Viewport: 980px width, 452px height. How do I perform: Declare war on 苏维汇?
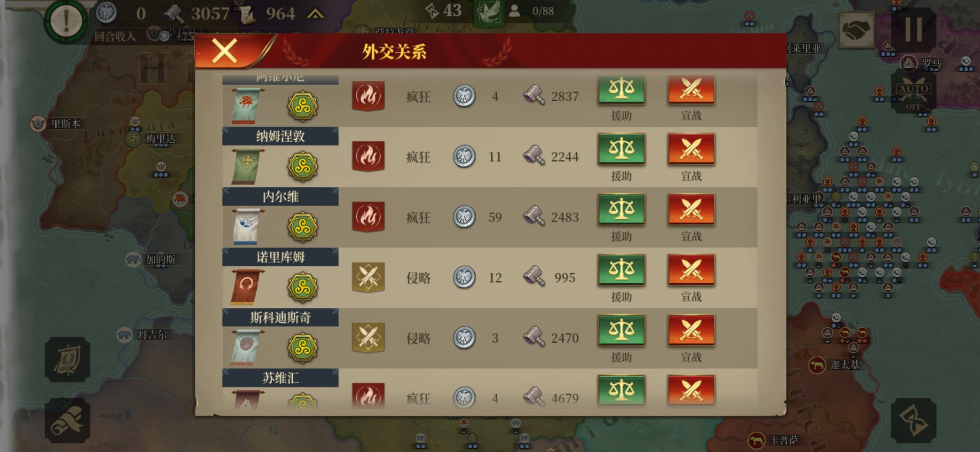(x=691, y=390)
